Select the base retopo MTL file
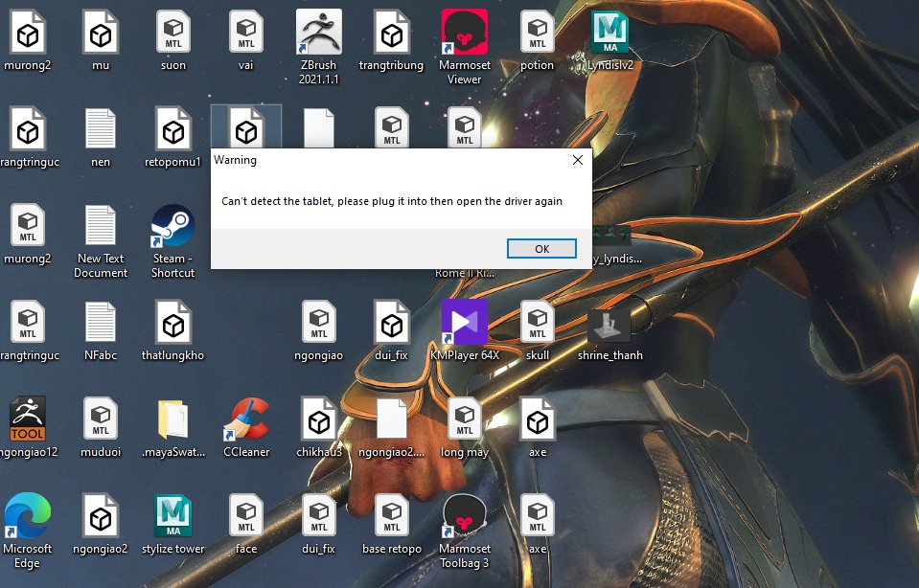 coord(391,517)
